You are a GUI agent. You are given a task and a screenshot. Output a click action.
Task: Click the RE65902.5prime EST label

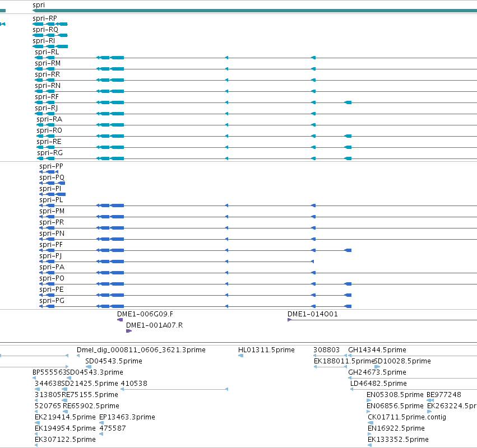(x=91, y=407)
